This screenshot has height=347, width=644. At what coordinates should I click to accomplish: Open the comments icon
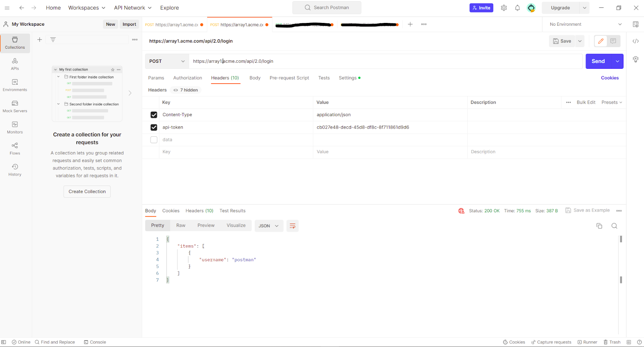pos(613,41)
